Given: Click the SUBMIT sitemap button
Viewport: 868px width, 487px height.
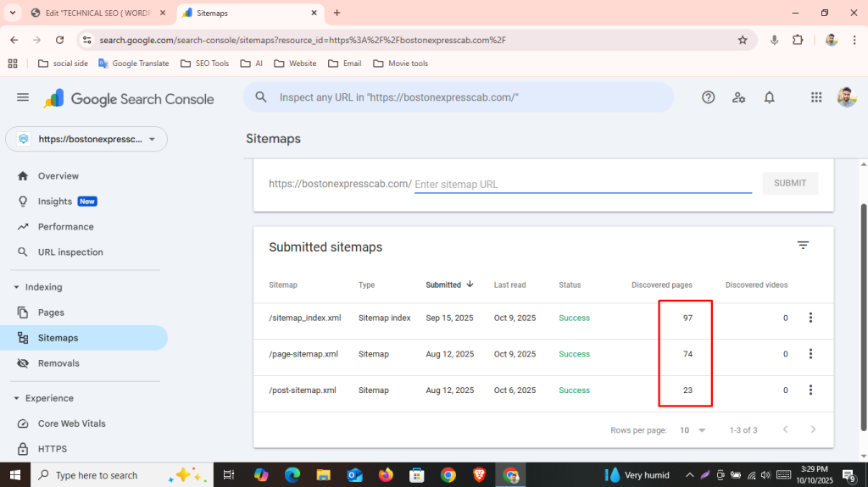Looking at the screenshot, I should coord(789,183).
